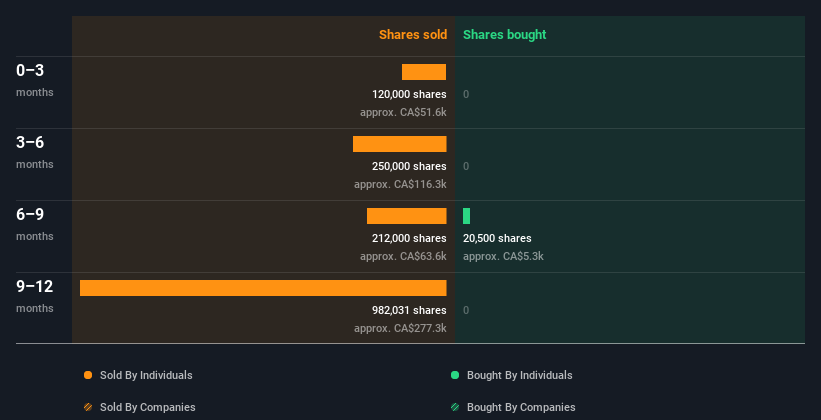Viewport: 821px width, 420px height.
Task: Toggle the Bought By Companies legend label
Action: click(x=521, y=407)
